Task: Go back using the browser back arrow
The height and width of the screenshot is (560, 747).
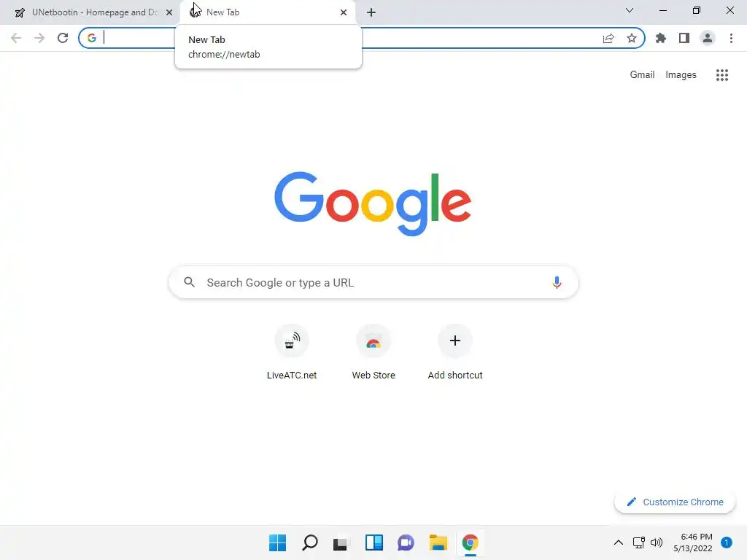Action: [x=16, y=38]
